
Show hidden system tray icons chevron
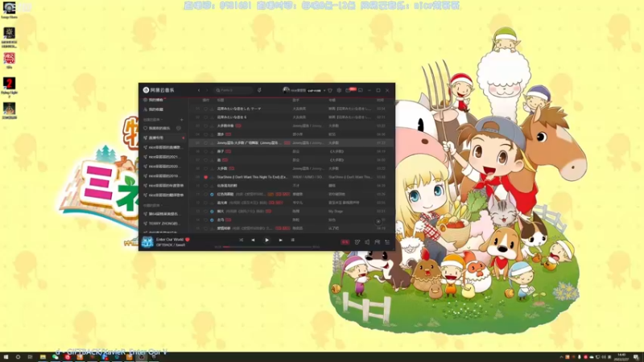[561, 357]
